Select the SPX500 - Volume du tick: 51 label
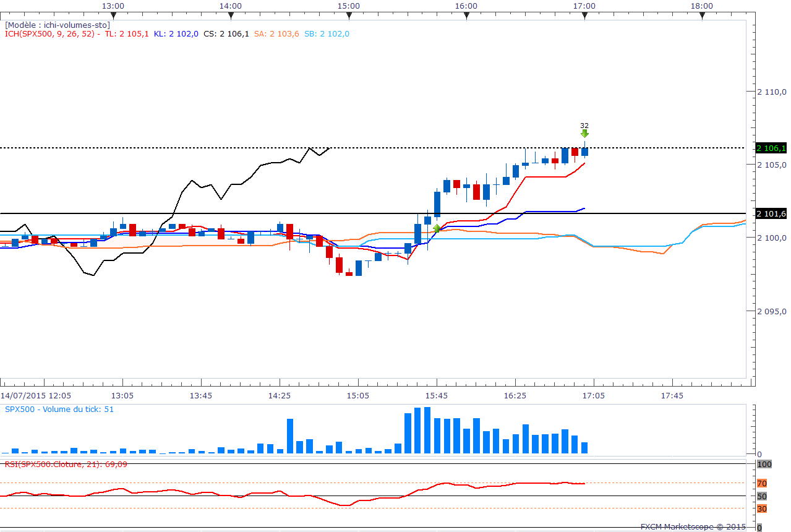Viewport: 791px width, 532px height. pos(59,409)
